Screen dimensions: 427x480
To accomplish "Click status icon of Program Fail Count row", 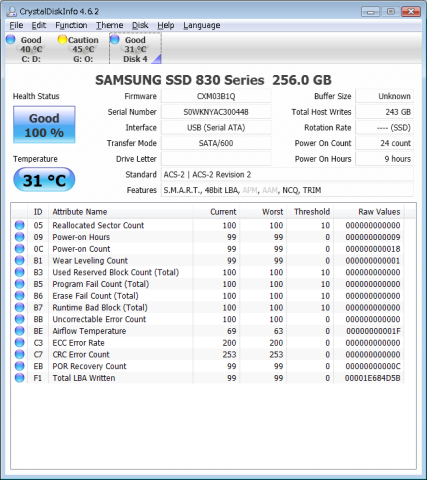I will [20, 284].
